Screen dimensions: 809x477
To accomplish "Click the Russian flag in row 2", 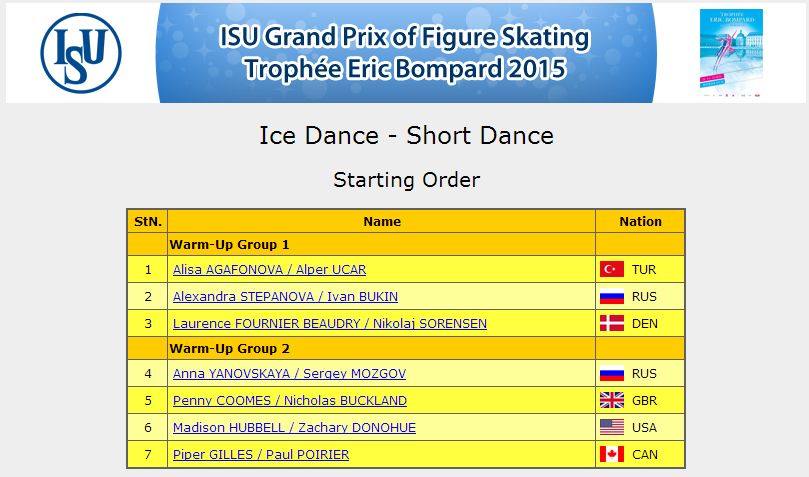I will tap(612, 297).
